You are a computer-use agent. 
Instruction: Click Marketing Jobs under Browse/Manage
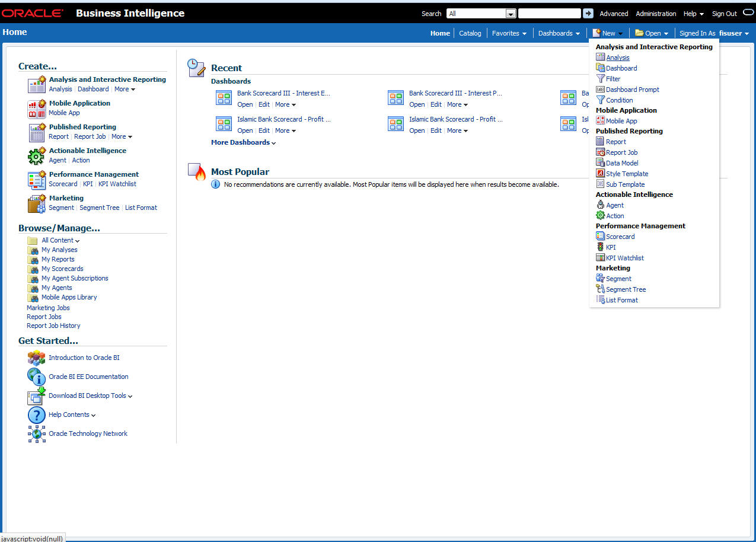[x=48, y=308]
